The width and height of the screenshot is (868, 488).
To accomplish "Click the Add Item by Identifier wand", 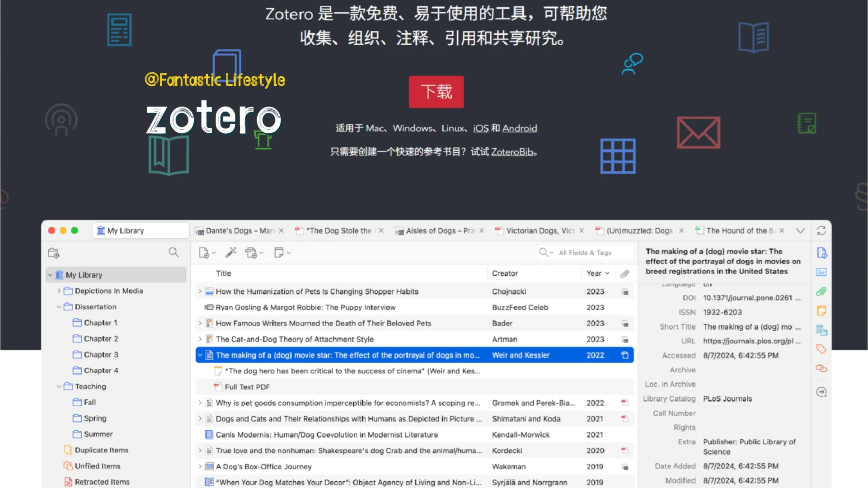I will (231, 252).
